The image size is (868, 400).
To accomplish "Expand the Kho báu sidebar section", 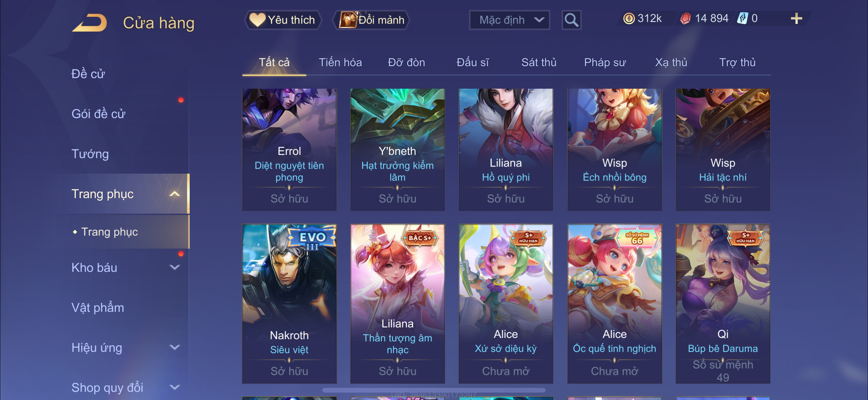I will [x=174, y=268].
